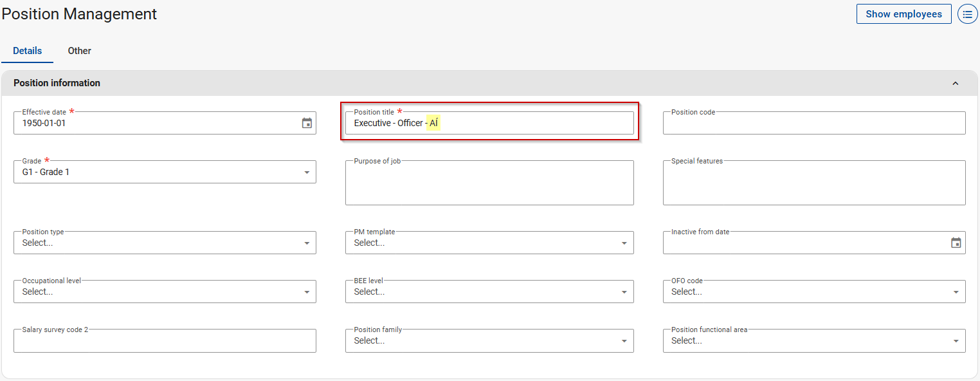Open the Inactive from date calendar icon
Screen dimensions: 980x381
point(956,243)
